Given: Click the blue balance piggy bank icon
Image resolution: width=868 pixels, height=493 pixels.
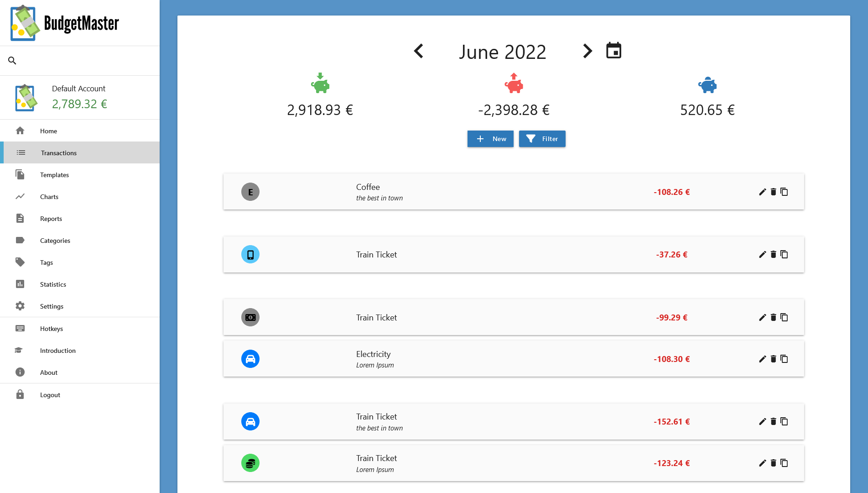Looking at the screenshot, I should point(707,85).
